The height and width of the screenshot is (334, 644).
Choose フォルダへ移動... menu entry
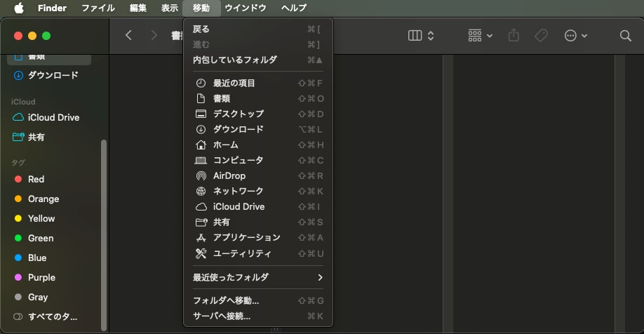coord(258,301)
